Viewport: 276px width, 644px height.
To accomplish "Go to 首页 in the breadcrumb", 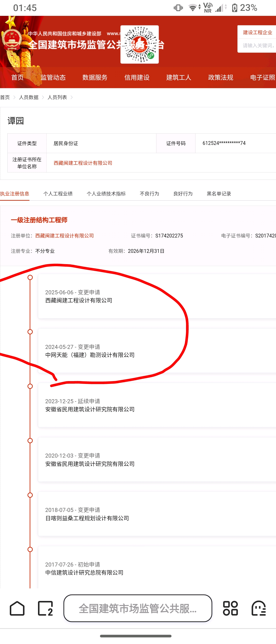I will [5, 97].
